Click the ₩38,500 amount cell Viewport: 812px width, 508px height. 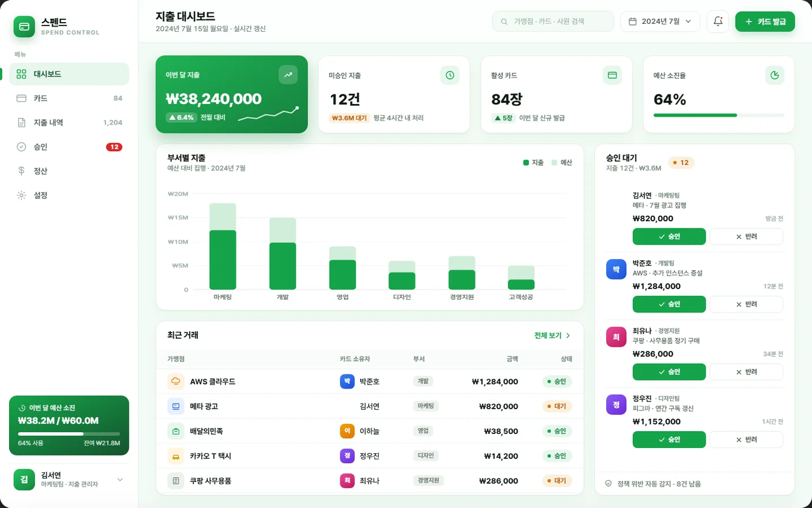(501, 431)
